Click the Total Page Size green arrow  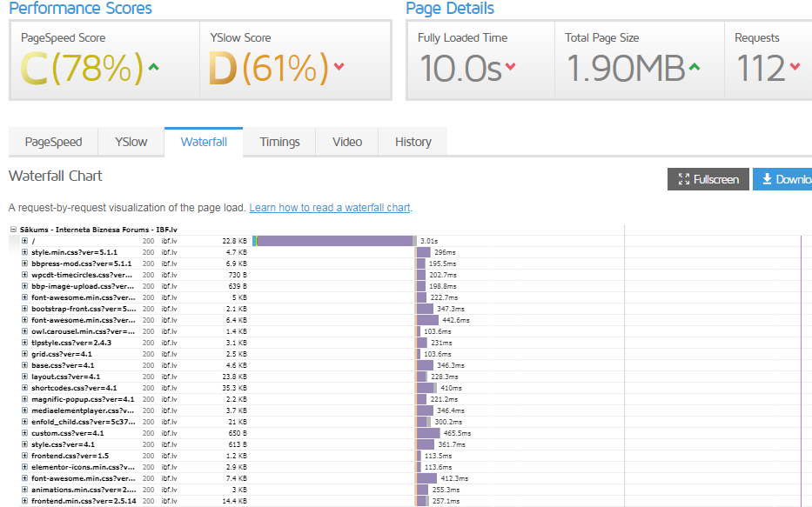coord(695,68)
